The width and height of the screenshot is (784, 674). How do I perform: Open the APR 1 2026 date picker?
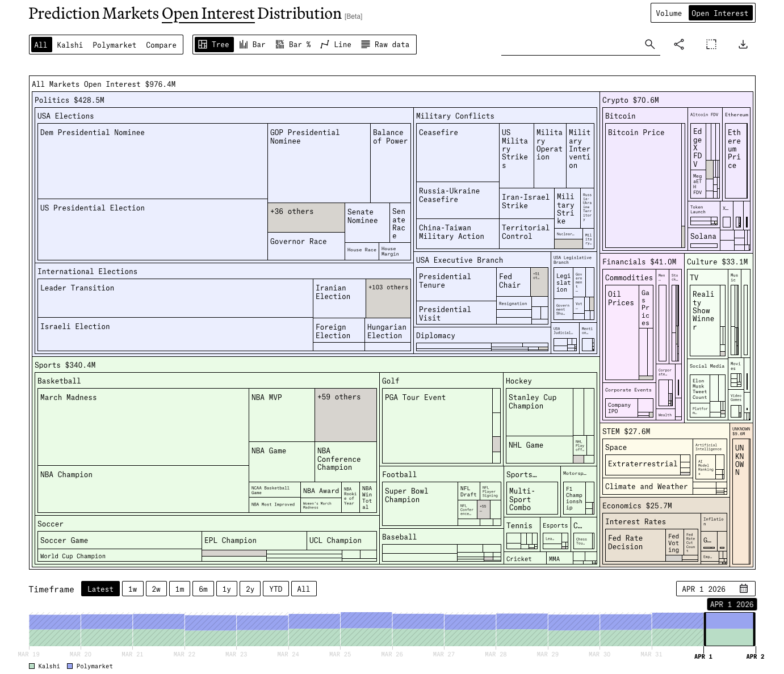715,589
